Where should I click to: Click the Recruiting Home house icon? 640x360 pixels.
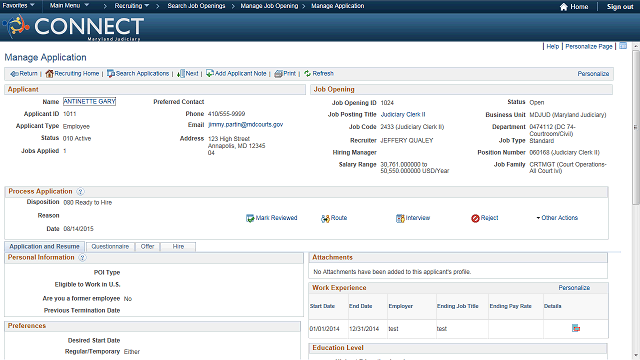point(49,74)
